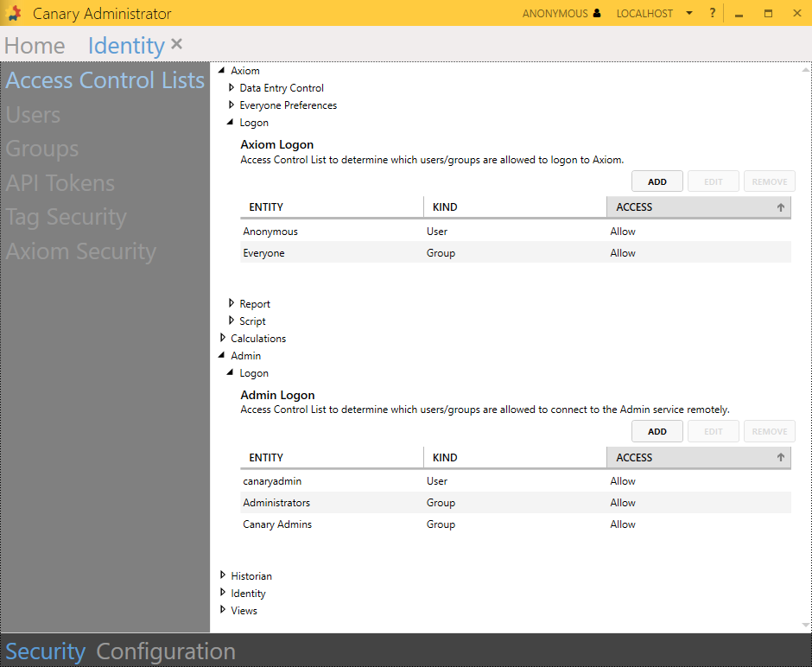The height and width of the screenshot is (667, 812).
Task: Click ADD button under Axiom Logon
Action: 657,181
